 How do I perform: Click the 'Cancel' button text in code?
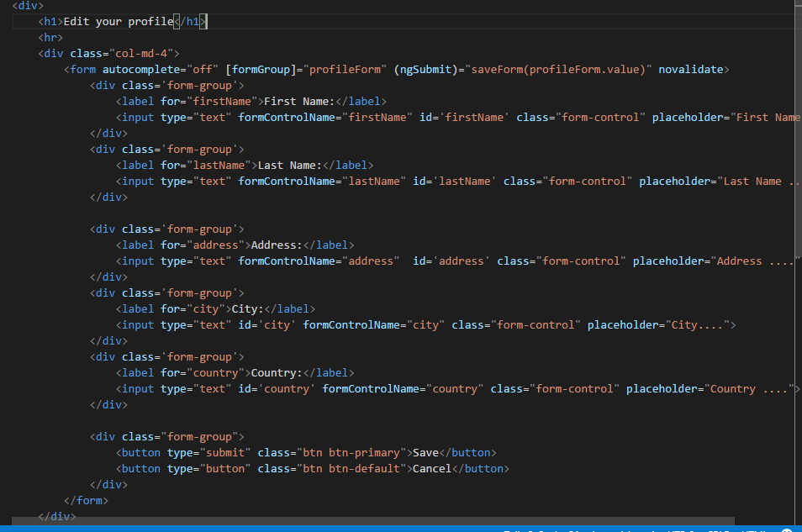click(x=432, y=469)
